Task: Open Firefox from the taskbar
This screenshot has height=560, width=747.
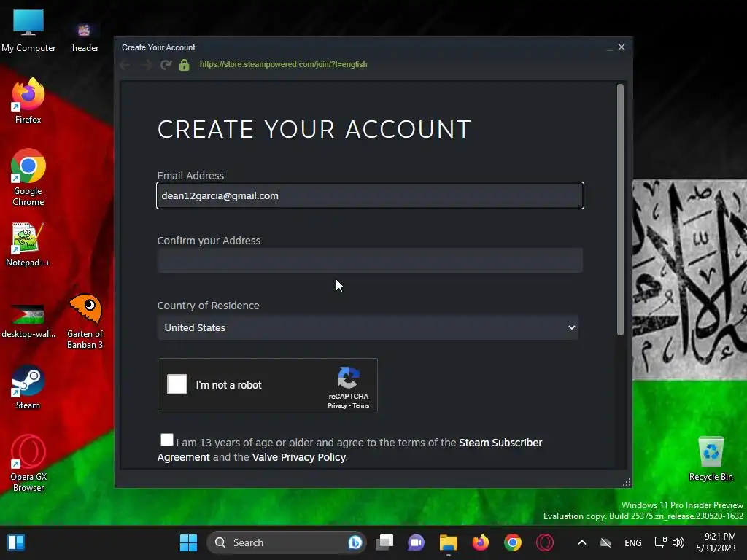Action: tap(480, 542)
